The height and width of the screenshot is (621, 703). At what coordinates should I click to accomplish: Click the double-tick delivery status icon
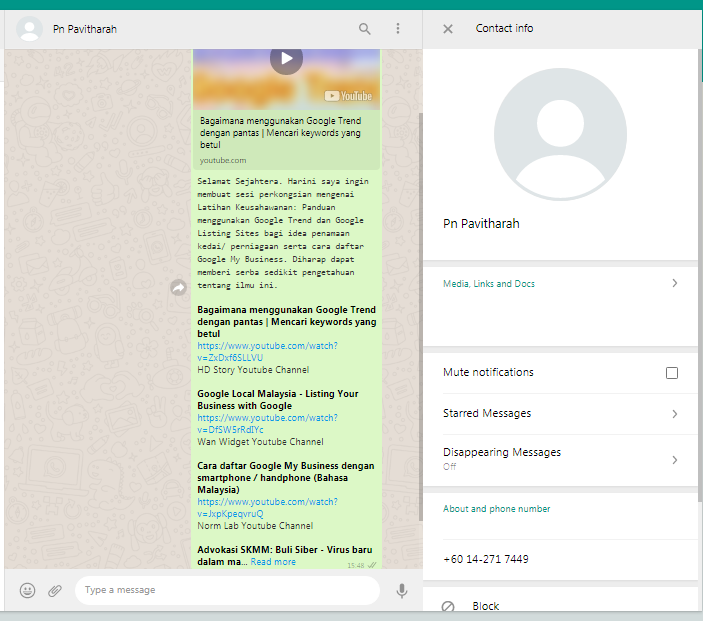(372, 565)
